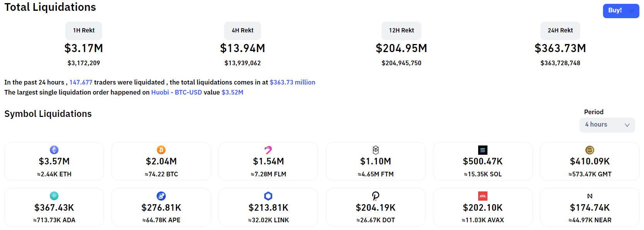Image resolution: width=644 pixels, height=230 pixels.
Task: Select the 1H Rekt tab
Action: [x=84, y=30]
